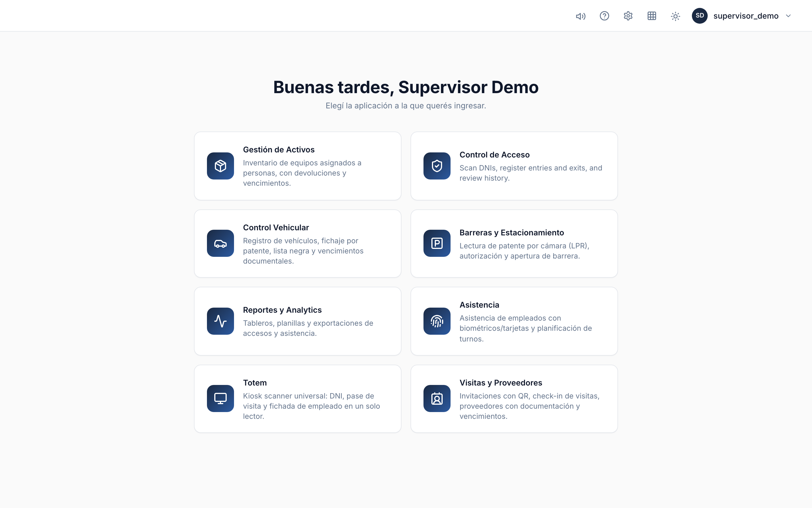812x508 pixels.
Task: Open the Totem title
Action: click(x=255, y=383)
